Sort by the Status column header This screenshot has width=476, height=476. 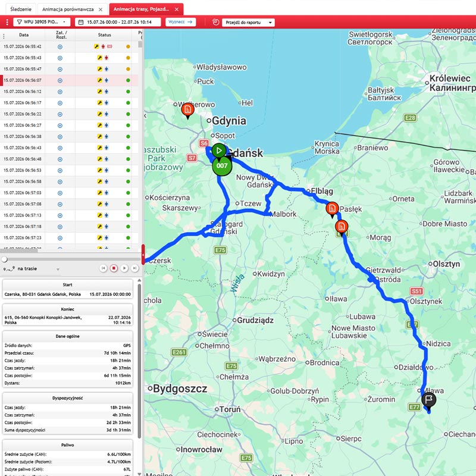click(105, 35)
